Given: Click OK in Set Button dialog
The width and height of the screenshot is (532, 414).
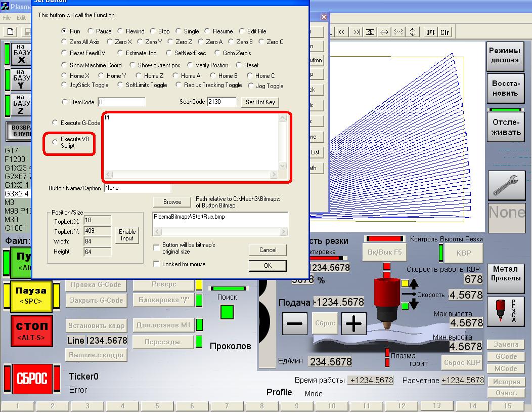Looking at the screenshot, I should click(x=268, y=266).
